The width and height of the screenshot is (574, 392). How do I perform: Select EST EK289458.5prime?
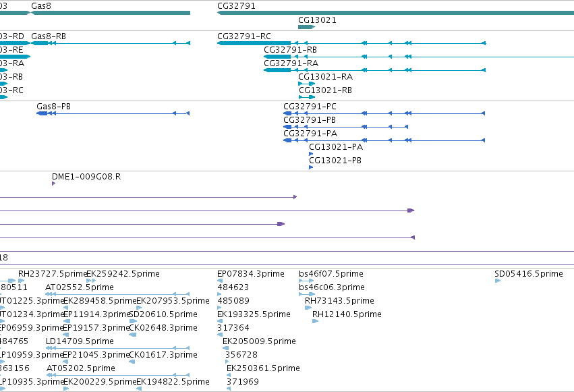click(x=66, y=308)
